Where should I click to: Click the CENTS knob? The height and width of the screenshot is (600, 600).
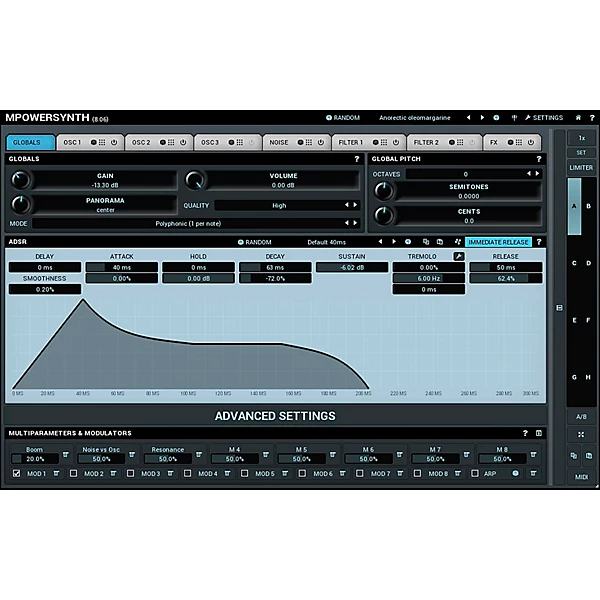click(383, 216)
